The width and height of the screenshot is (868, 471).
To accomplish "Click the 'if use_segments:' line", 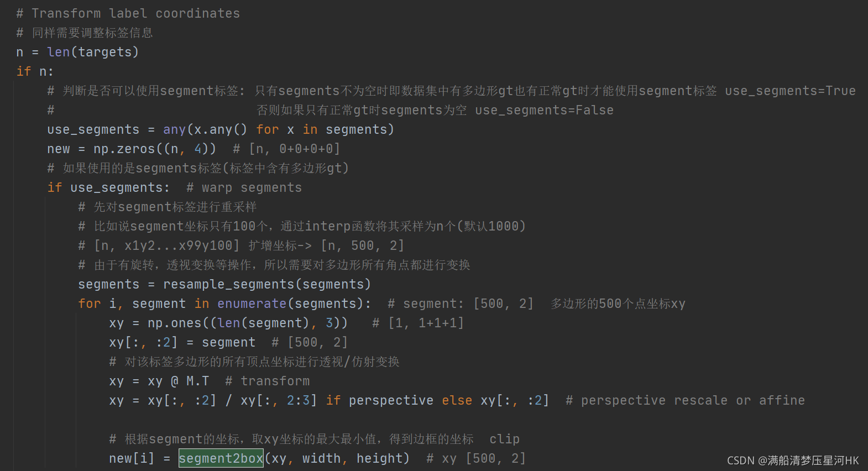I will pyautogui.click(x=108, y=187).
